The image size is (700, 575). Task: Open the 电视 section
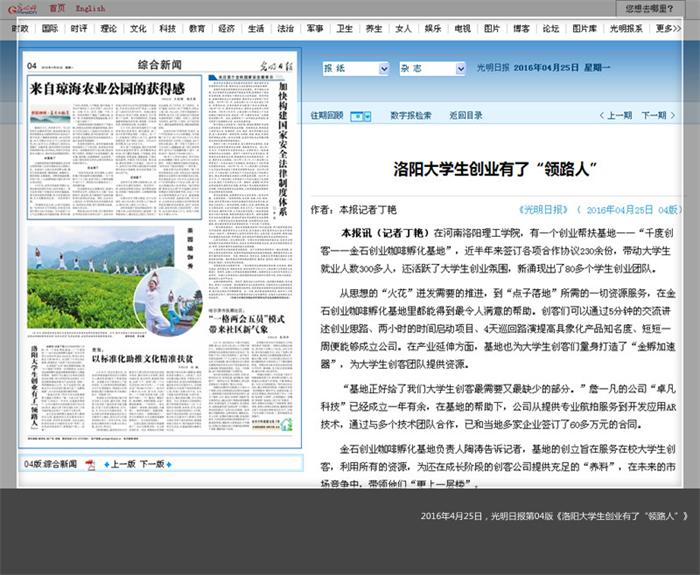pyautogui.click(x=462, y=29)
